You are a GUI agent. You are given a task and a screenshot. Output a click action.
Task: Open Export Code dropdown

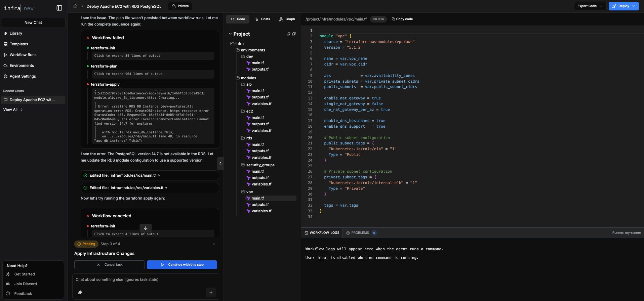tap(590, 6)
